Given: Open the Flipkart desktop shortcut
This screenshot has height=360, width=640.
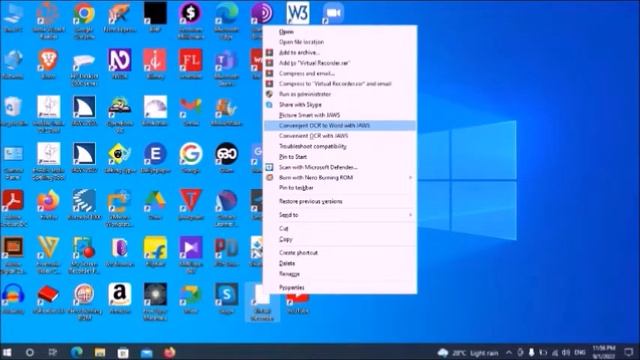Looking at the screenshot, I should [x=155, y=251].
